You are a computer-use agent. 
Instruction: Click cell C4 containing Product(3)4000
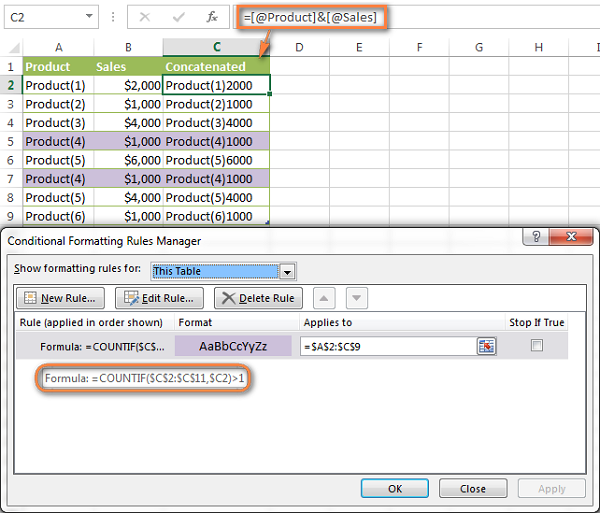(217, 123)
